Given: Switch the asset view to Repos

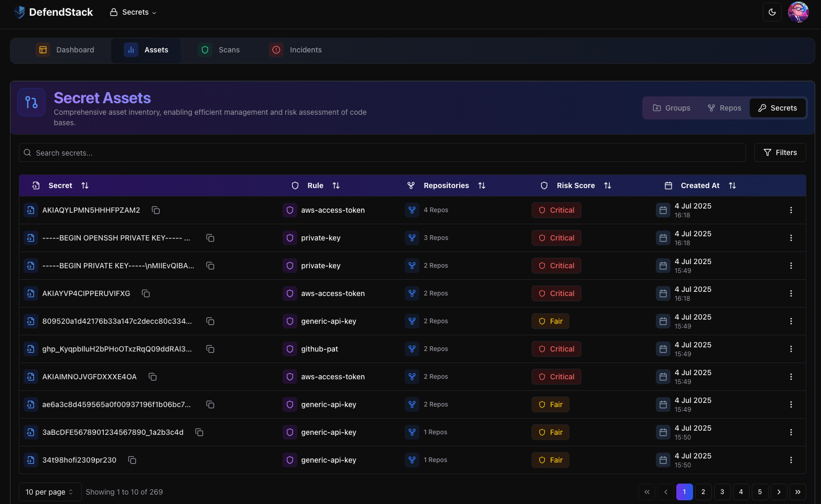Looking at the screenshot, I should pyautogui.click(x=724, y=108).
